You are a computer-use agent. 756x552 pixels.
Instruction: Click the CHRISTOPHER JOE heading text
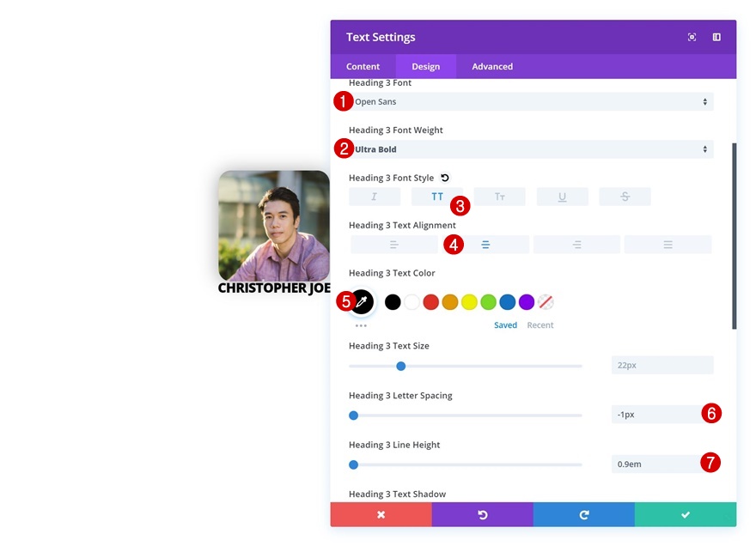[274, 288]
